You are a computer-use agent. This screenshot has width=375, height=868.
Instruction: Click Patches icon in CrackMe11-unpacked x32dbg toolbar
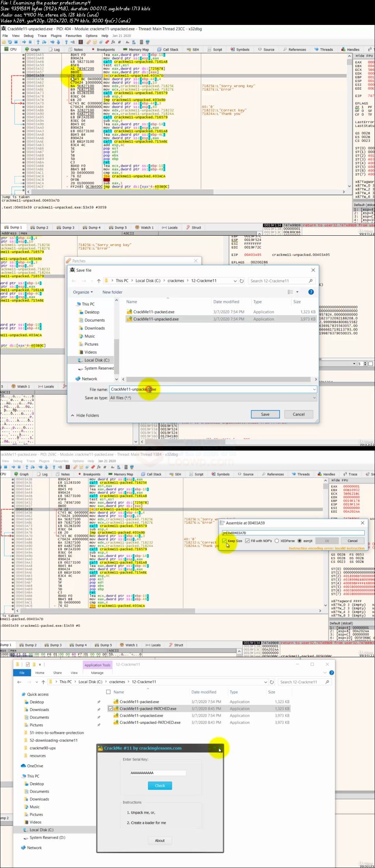pos(89,42)
